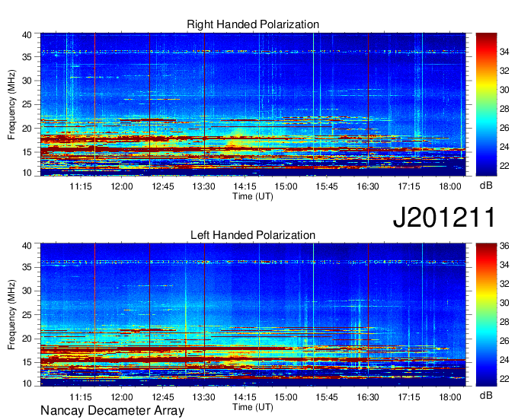518x420 pixels.
Task: Click the 12:00 tick label on top plot
Action: coord(122,186)
